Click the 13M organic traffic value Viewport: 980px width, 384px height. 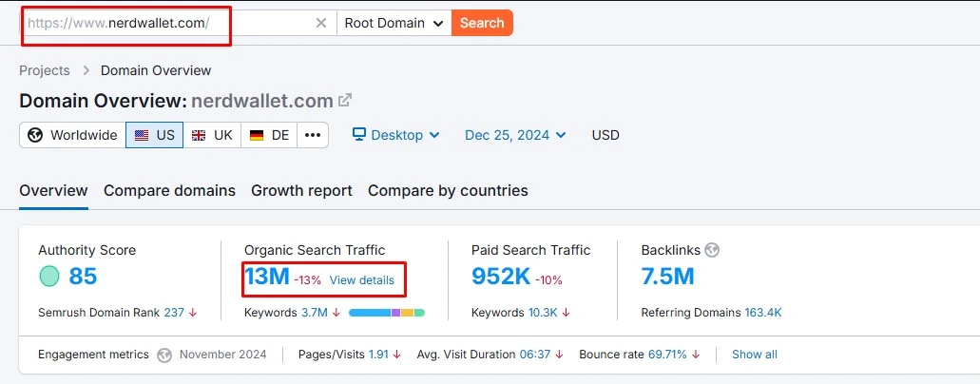(267, 277)
